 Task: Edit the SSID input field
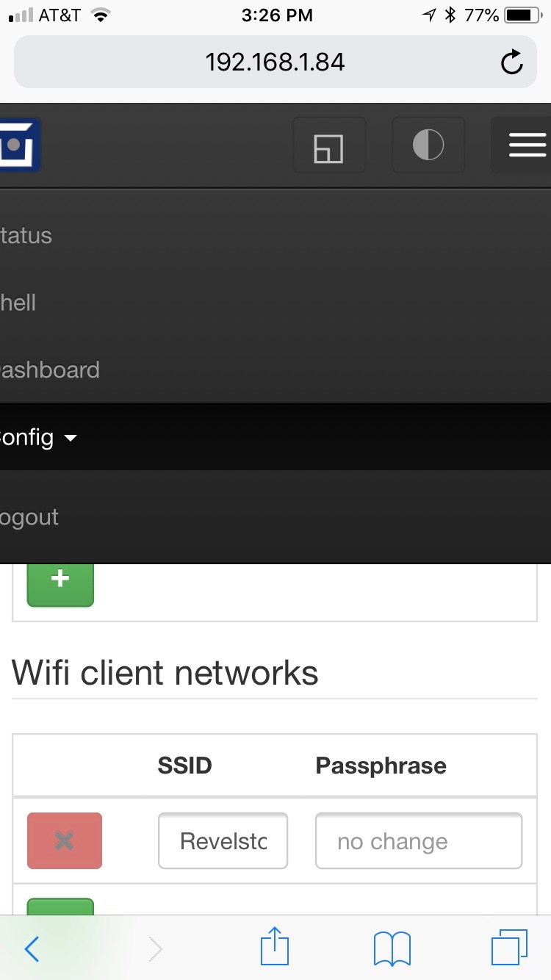[x=223, y=840]
